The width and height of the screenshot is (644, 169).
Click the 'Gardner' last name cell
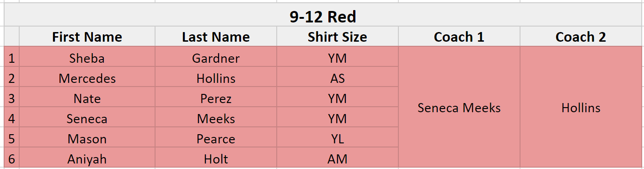coord(216,58)
